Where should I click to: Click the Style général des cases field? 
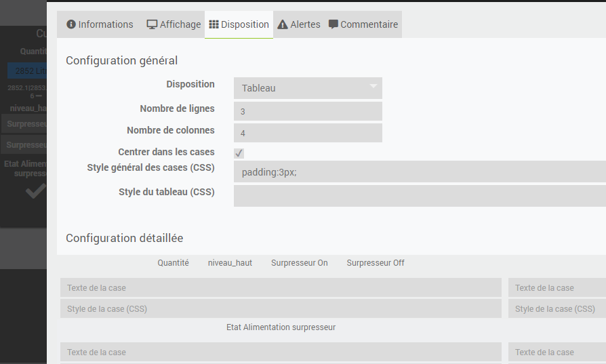pyautogui.click(x=420, y=172)
